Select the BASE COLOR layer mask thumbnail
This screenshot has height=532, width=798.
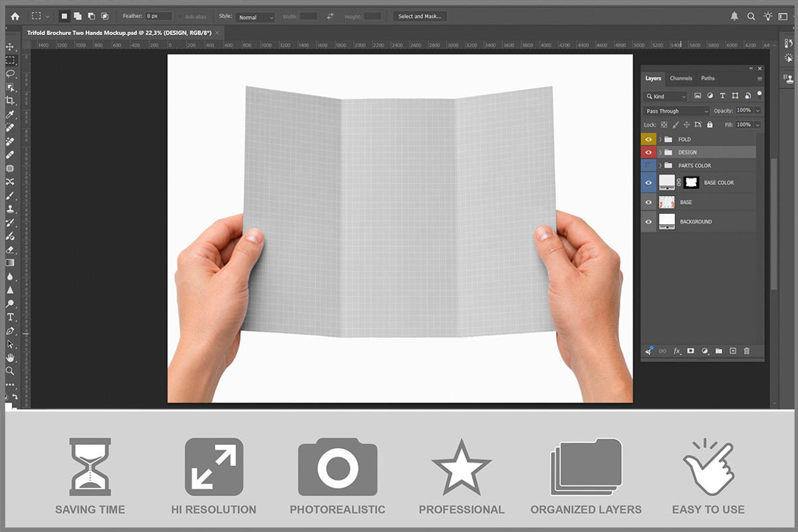click(x=692, y=182)
